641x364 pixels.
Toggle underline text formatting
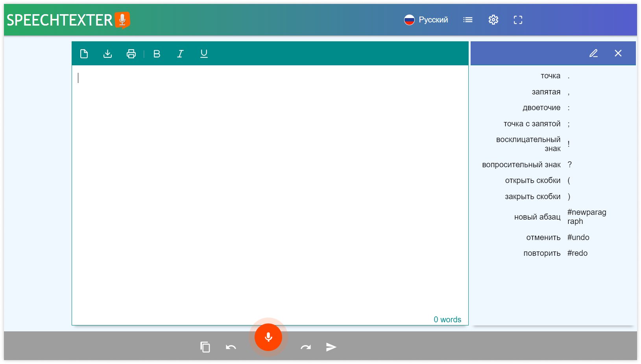[x=204, y=54]
